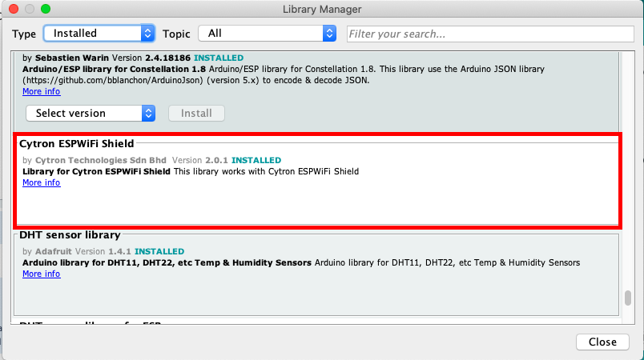The image size is (644, 360).
Task: Click the library list scrollbar thumb
Action: [x=627, y=298]
